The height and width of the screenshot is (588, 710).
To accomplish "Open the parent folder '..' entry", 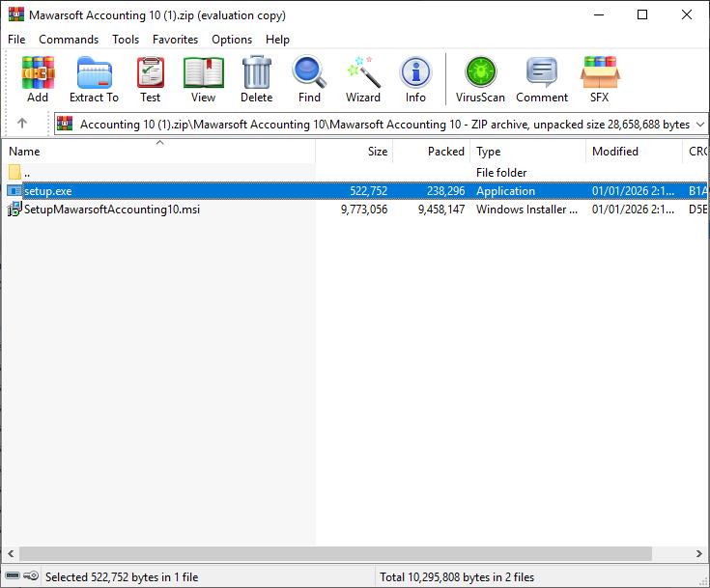I will click(27, 173).
